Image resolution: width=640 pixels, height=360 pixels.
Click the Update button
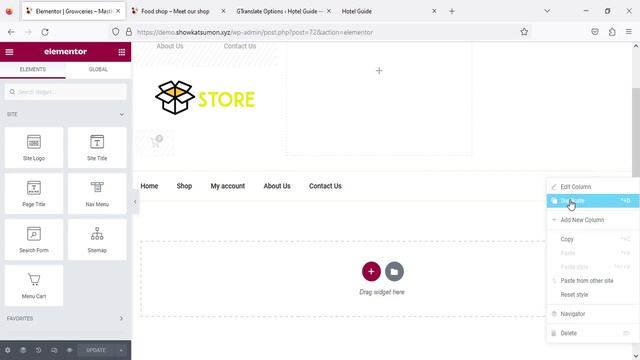[96, 350]
